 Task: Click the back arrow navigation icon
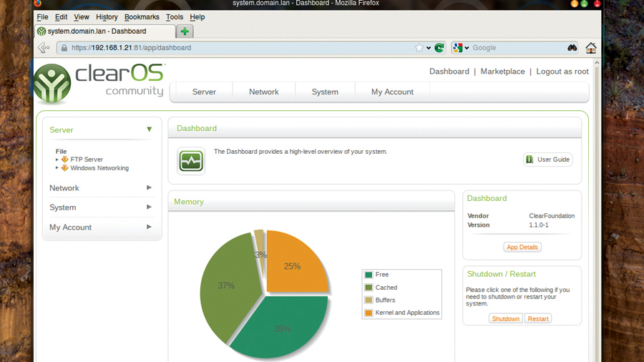point(44,48)
